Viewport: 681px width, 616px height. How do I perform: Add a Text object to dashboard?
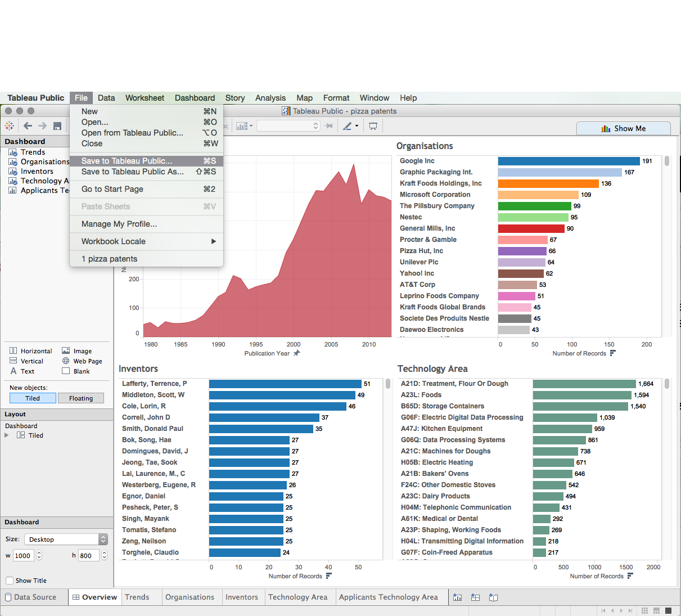pos(22,371)
